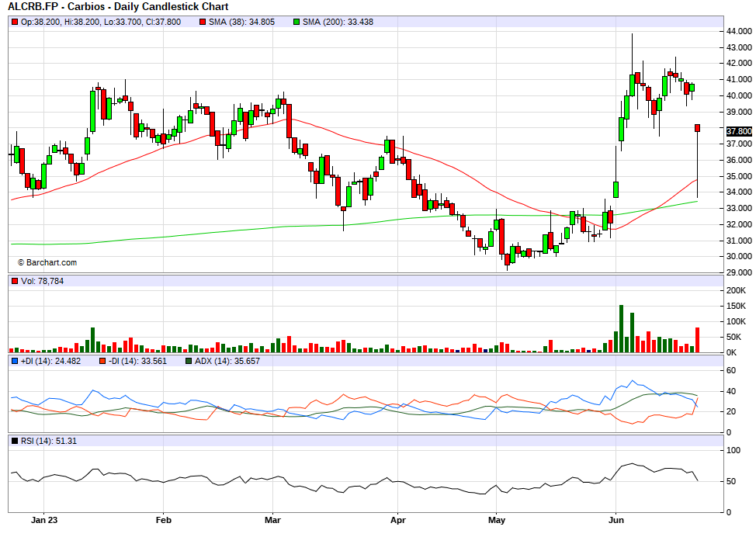Click the tallest green volume bar in June
Image resolution: width=756 pixels, height=544 pixels.
(x=621, y=329)
